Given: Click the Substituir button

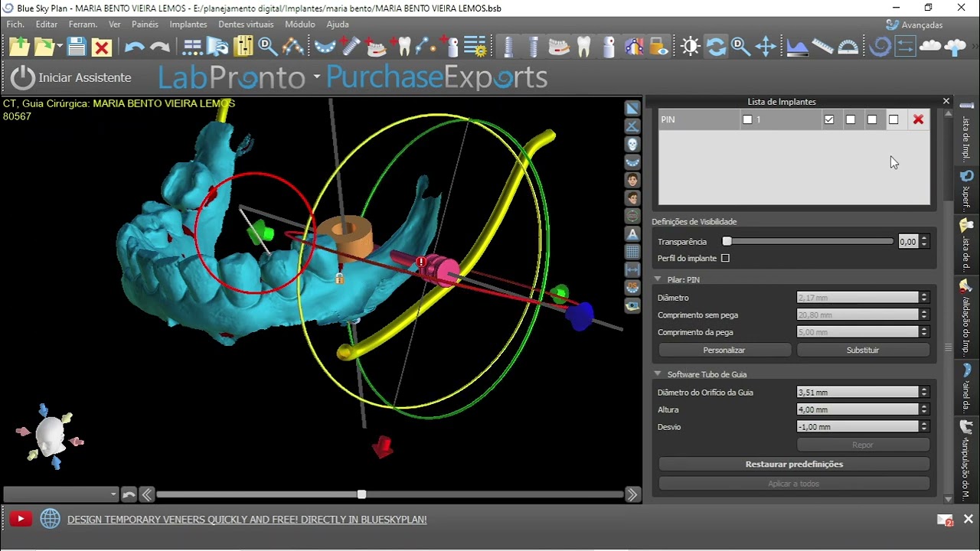Looking at the screenshot, I should tap(863, 350).
